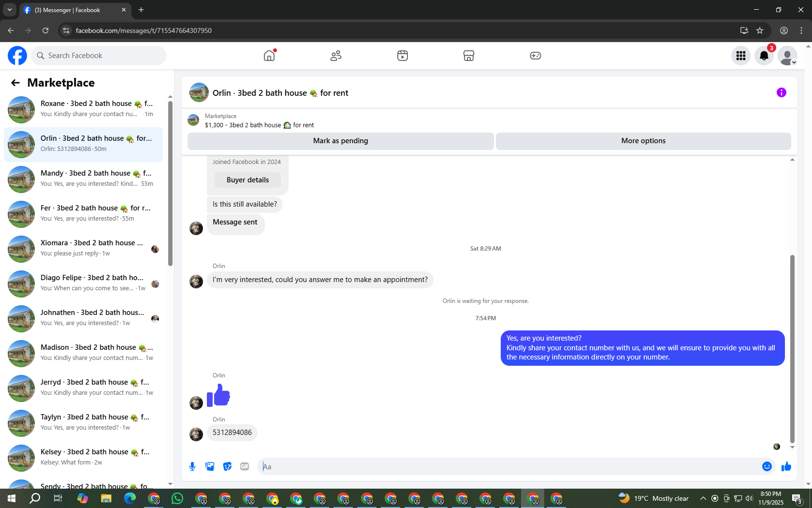Open the weather widget showing 19°C

click(x=653, y=498)
